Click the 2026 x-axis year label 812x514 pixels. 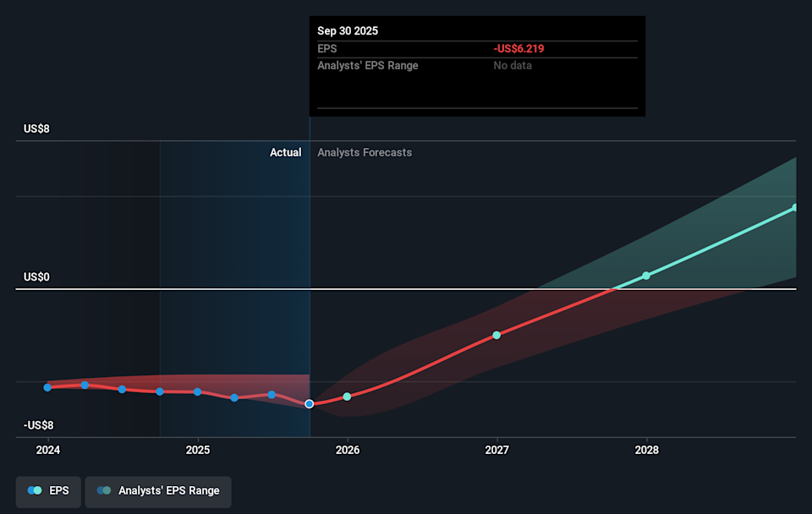tap(347, 451)
